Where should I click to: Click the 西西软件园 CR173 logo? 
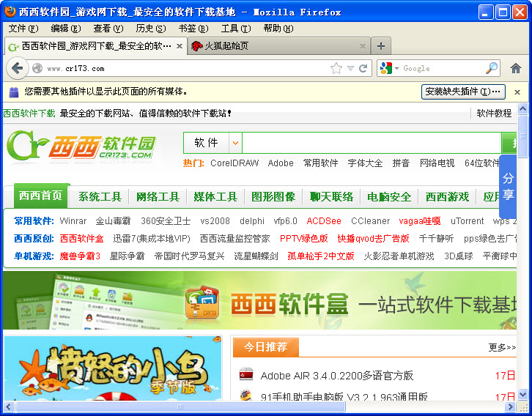(x=81, y=146)
